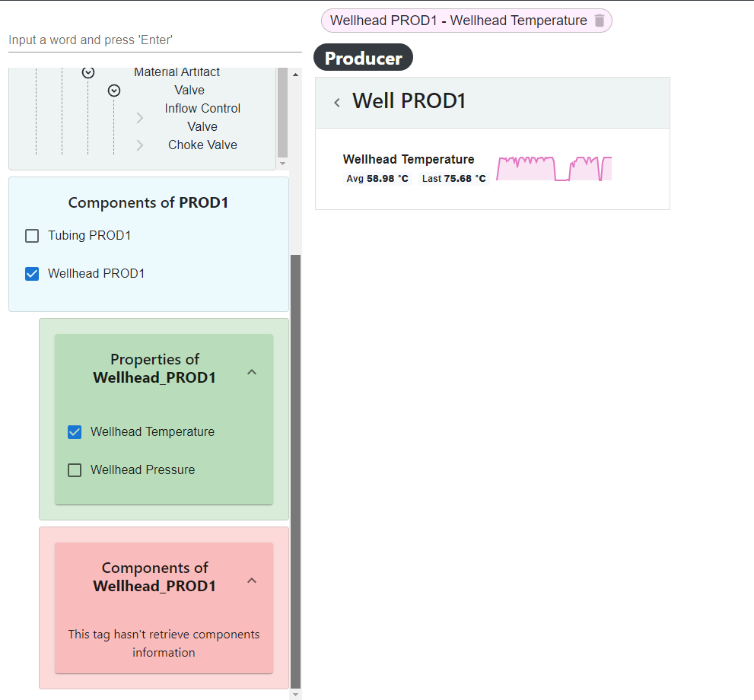The image size is (754, 700).
Task: Collapse Components of Wellhead_PROD1 panel
Action: point(252,581)
